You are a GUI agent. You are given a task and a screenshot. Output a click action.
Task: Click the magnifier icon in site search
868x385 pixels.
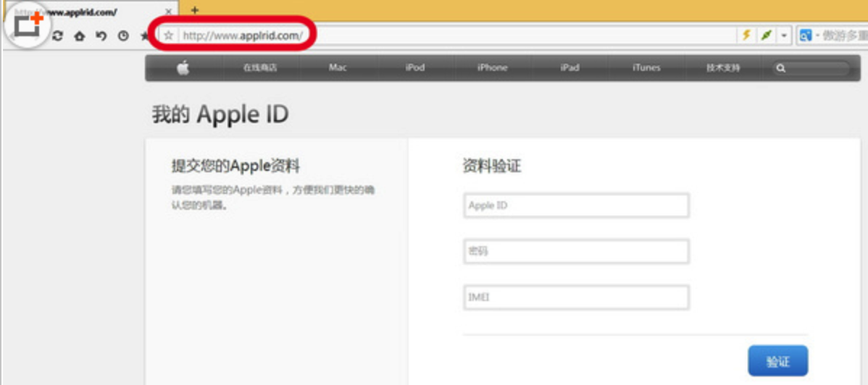pyautogui.click(x=780, y=69)
